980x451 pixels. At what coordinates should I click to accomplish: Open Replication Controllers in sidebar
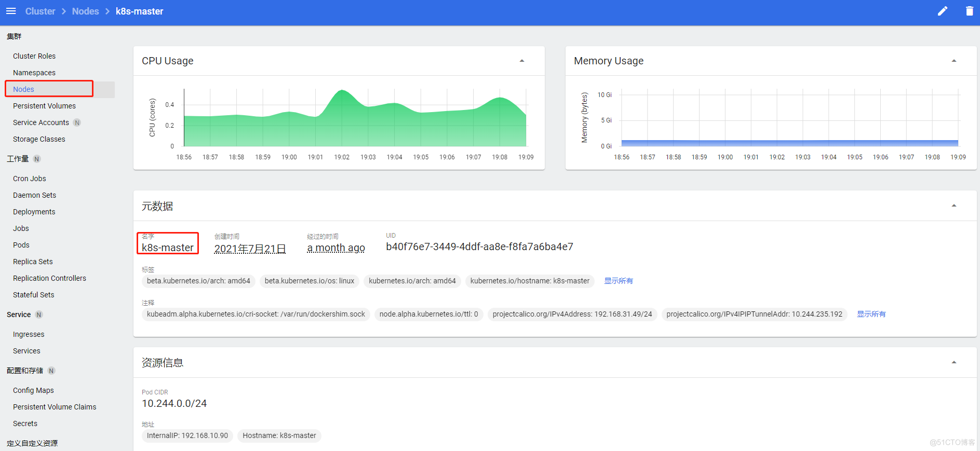click(x=49, y=278)
